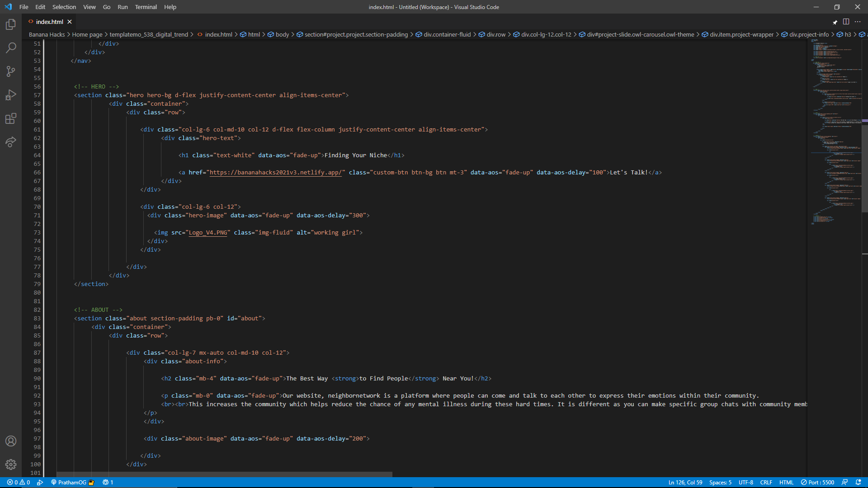Click the Split Editor Right icon
Screen dimensions: 868x488
click(846, 22)
